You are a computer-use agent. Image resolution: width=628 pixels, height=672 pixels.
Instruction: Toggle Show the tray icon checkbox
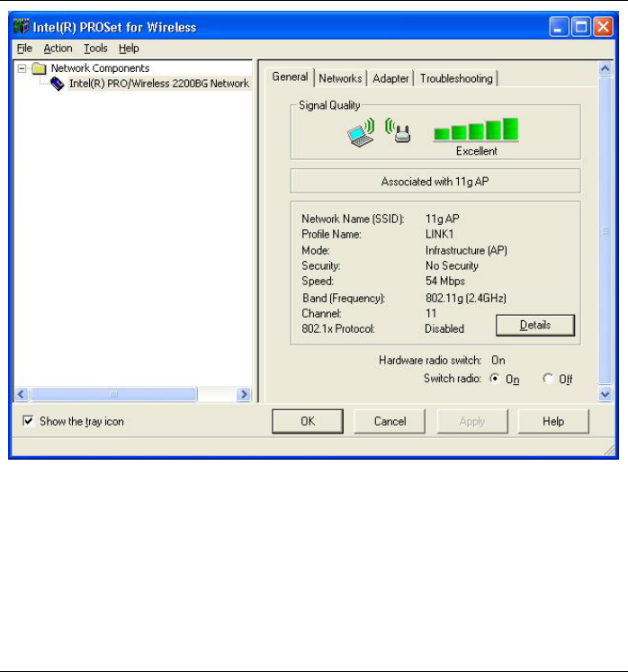click(x=28, y=421)
